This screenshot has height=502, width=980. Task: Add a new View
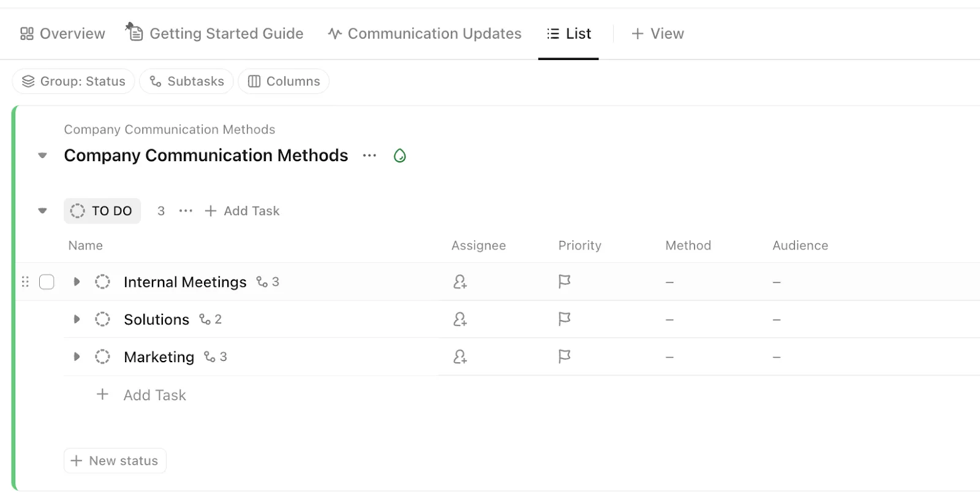pyautogui.click(x=657, y=34)
